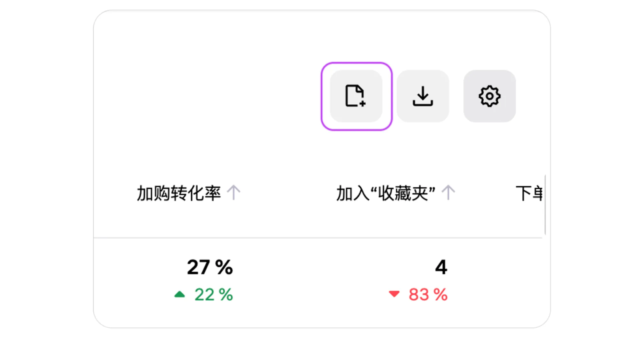Click the add-file icon with plus sign
Viewport: 644px width, 338px height.
click(356, 96)
